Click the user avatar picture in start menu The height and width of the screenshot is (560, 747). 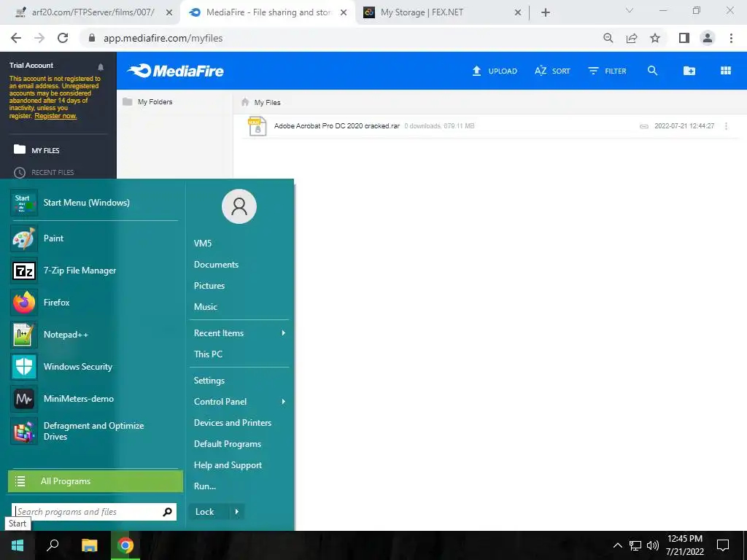pyautogui.click(x=239, y=206)
